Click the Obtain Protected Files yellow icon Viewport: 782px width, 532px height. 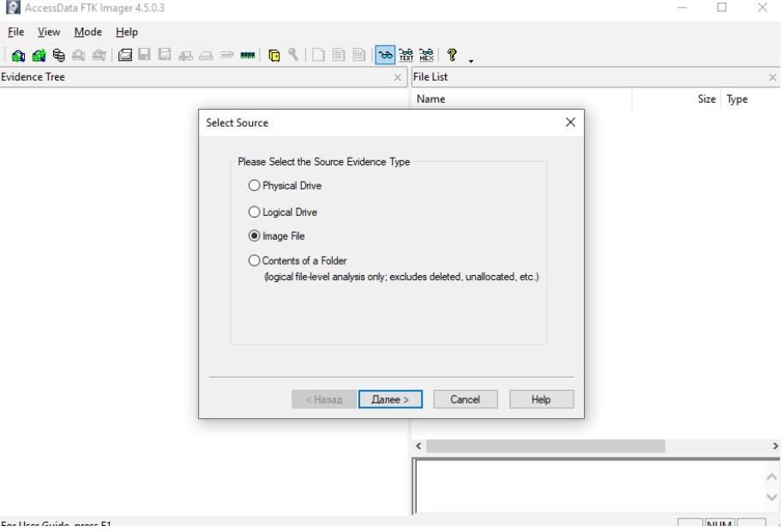(x=274, y=56)
